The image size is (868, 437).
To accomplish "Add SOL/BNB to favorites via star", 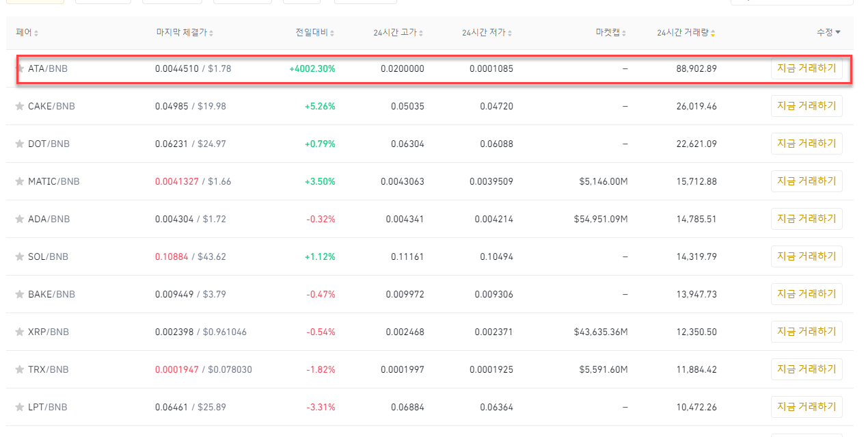I will click(20, 256).
